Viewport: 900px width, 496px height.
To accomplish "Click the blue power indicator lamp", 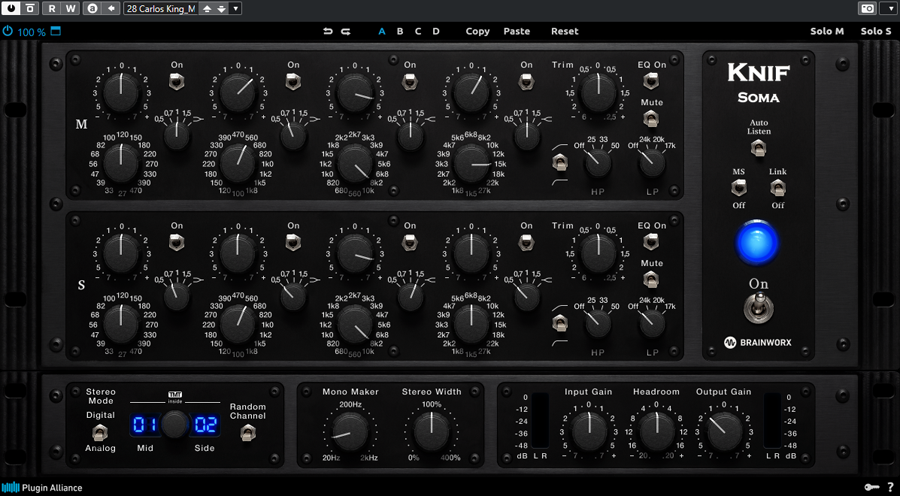I will click(x=758, y=242).
